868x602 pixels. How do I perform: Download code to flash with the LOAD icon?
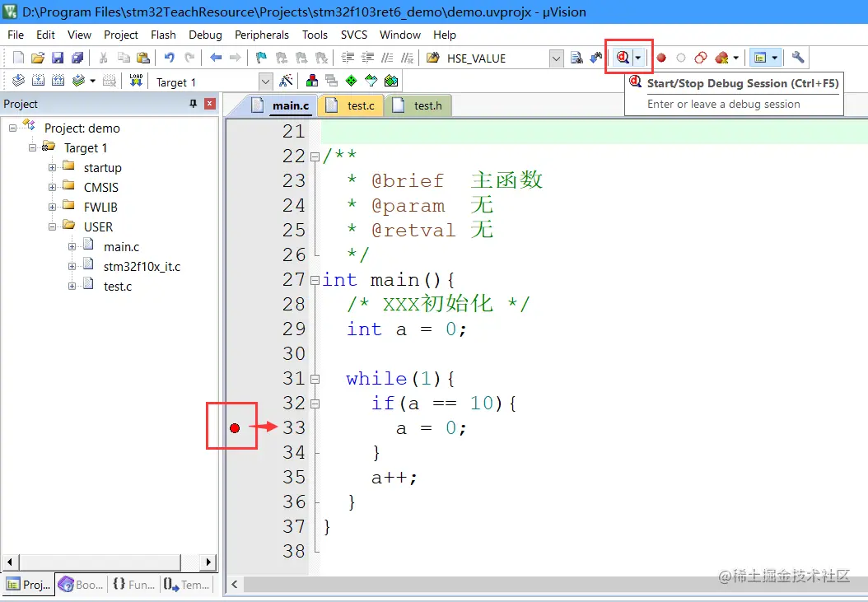(x=136, y=81)
